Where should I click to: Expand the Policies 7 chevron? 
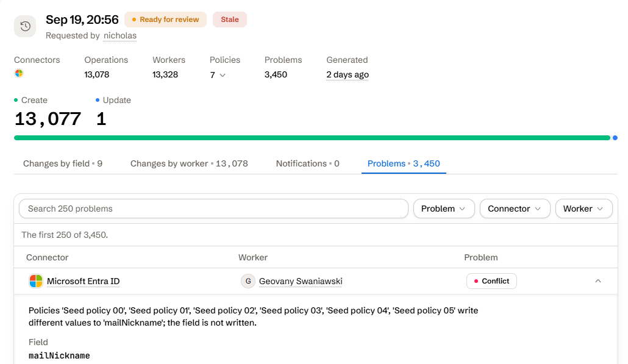click(223, 75)
